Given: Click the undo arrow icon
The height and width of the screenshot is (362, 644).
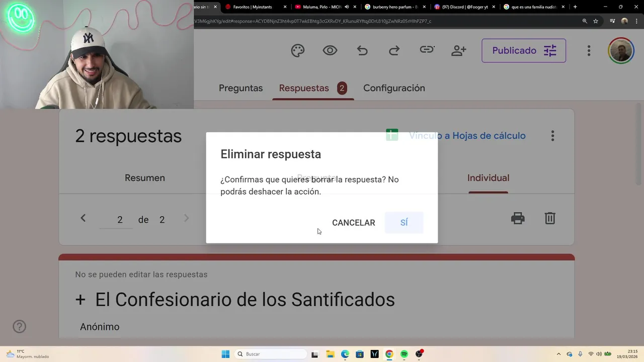Looking at the screenshot, I should click(x=362, y=50).
